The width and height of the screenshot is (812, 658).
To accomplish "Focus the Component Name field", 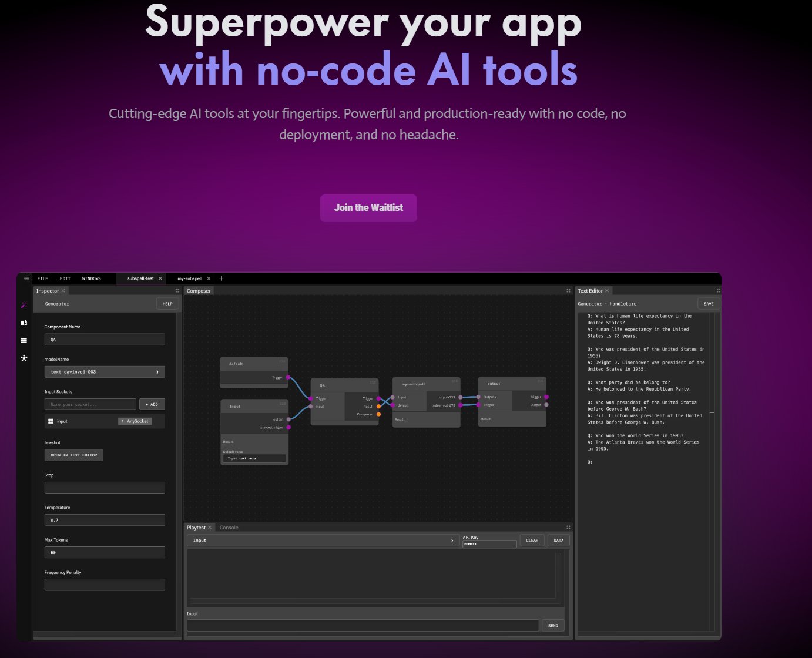I will (x=105, y=340).
